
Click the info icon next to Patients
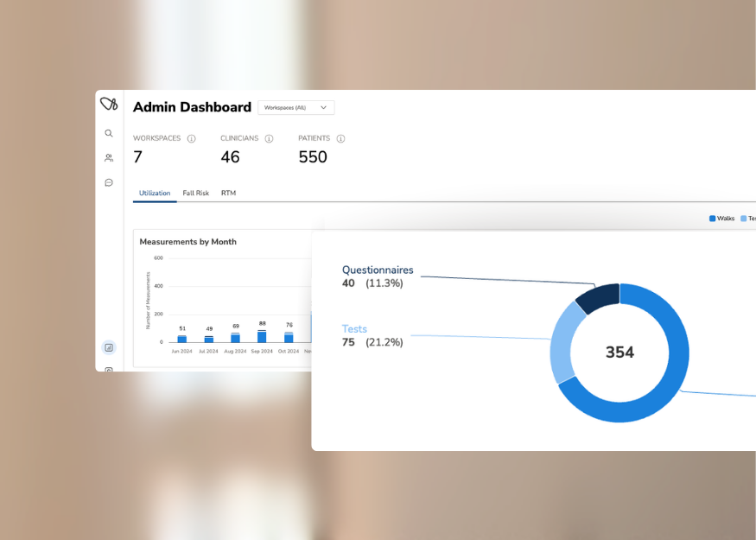tap(340, 139)
